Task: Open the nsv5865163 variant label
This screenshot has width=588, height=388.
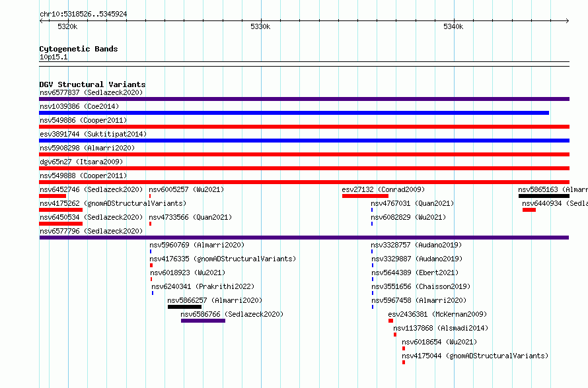Action: (553, 189)
